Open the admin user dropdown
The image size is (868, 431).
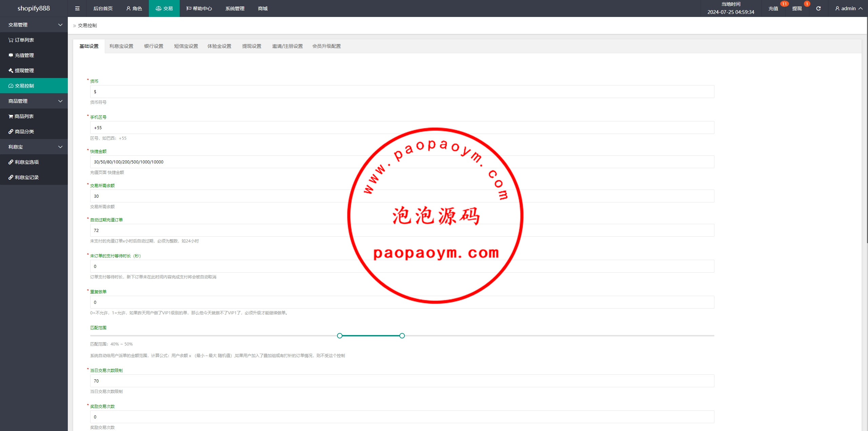[848, 8]
